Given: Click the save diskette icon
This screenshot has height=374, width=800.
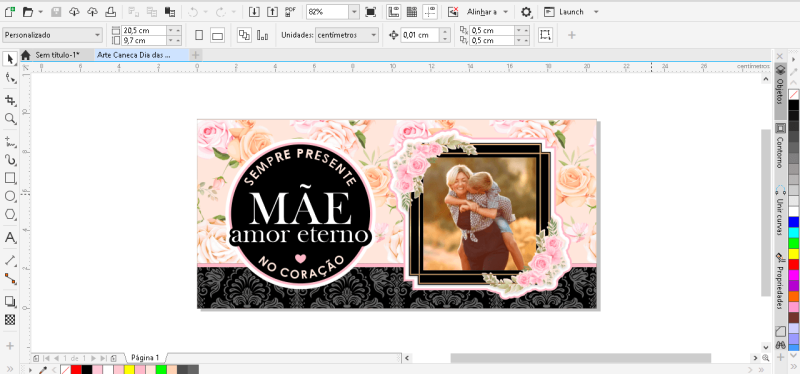Looking at the screenshot, I should pyautogui.click(x=57, y=12).
